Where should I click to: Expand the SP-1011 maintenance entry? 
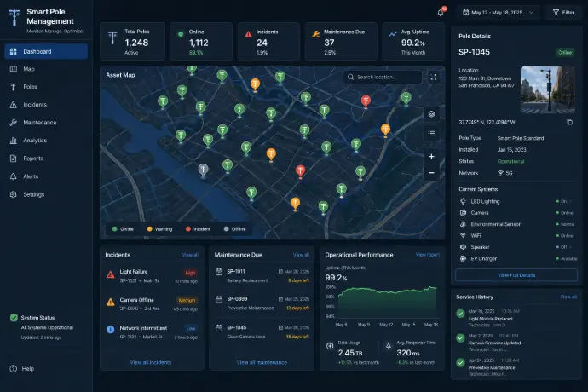coord(262,276)
